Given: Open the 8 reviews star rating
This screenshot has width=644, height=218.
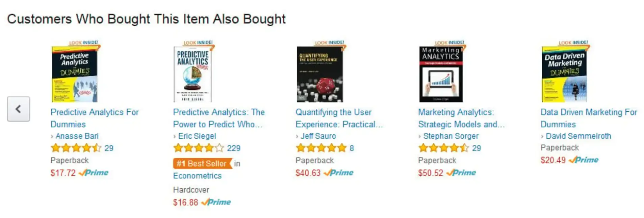Looking at the screenshot, I should pos(321,148).
